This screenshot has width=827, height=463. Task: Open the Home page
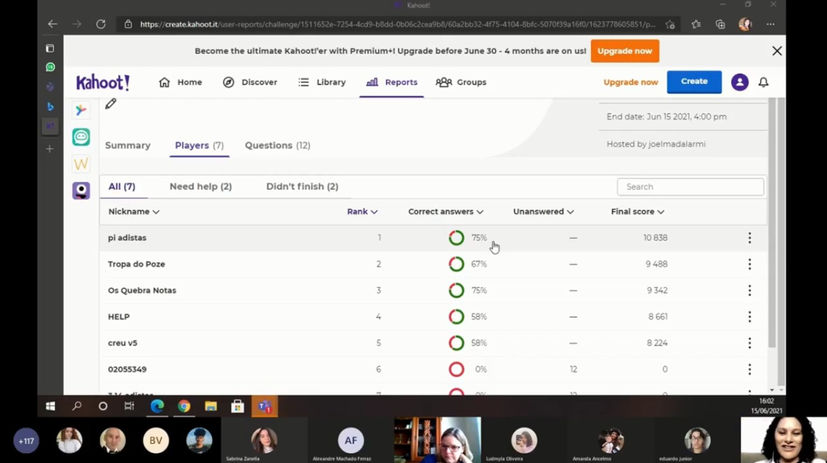(180, 82)
